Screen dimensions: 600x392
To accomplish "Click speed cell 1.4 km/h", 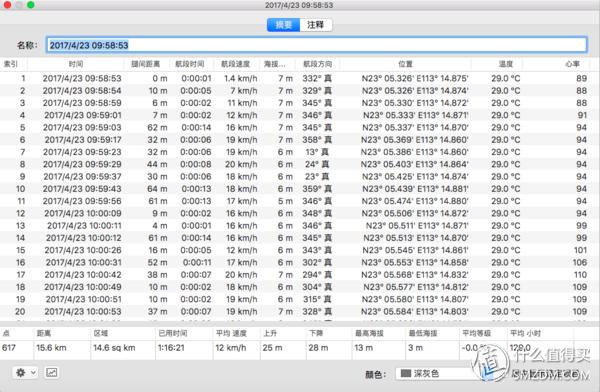I will (241, 78).
